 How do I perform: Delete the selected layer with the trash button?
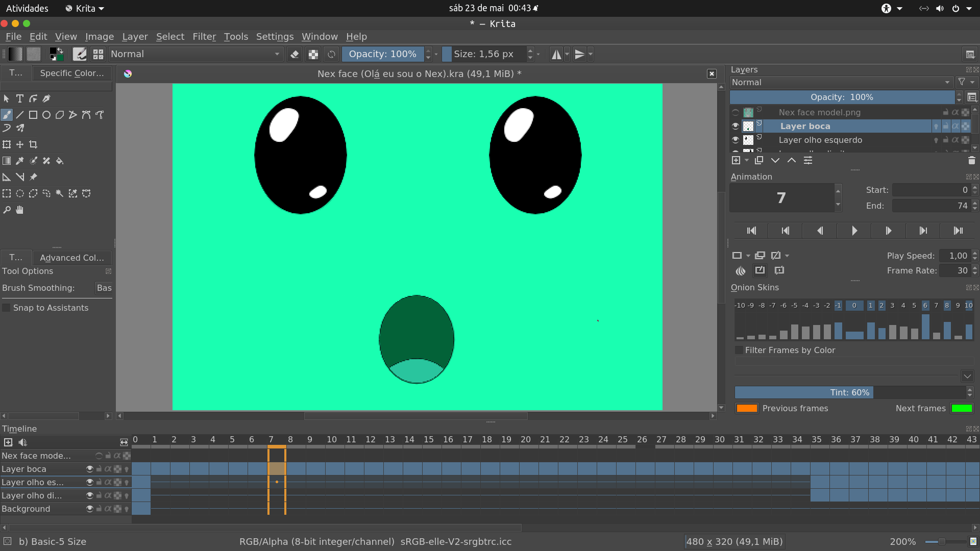[972, 160]
